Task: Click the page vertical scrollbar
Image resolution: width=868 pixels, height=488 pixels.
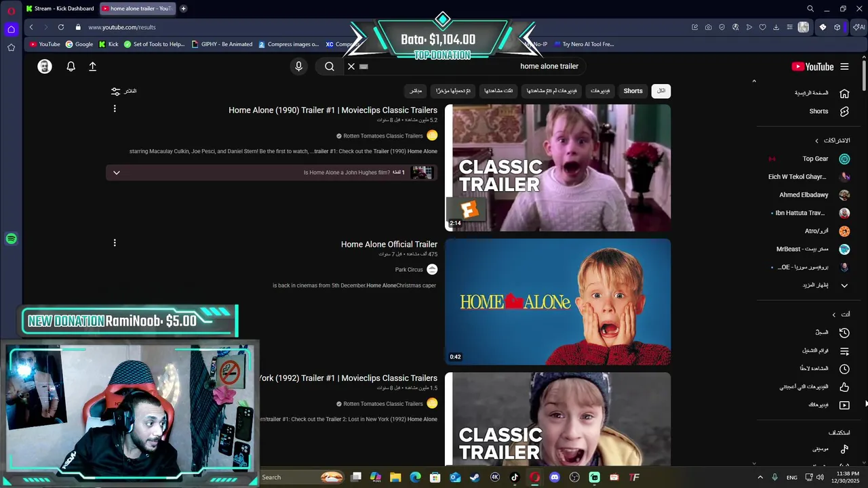Action: (x=864, y=75)
